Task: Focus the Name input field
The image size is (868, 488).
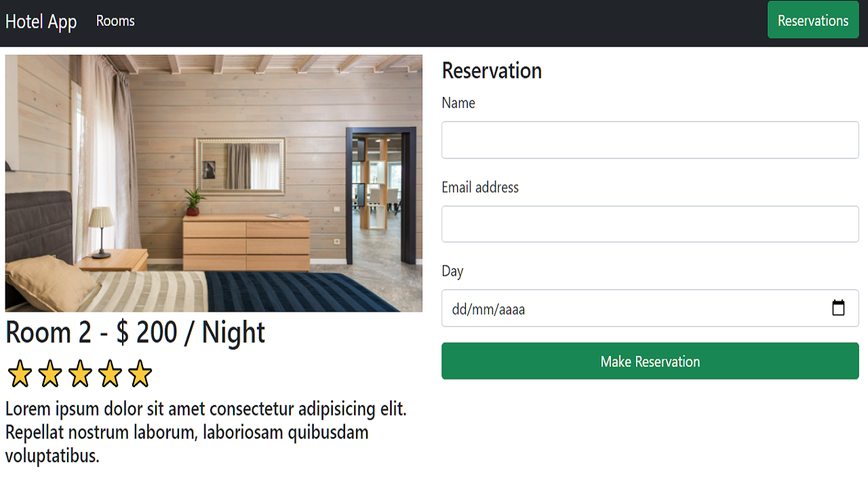Action: click(x=650, y=140)
